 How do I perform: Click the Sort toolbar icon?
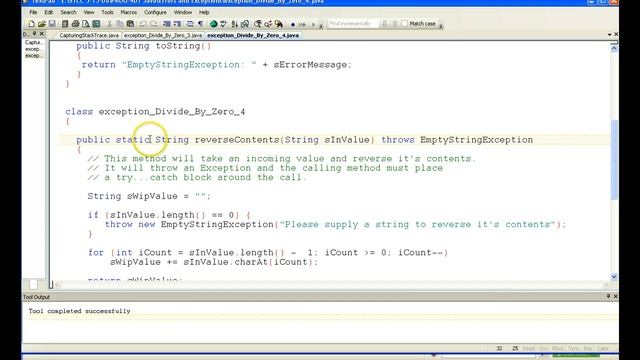(235, 24)
